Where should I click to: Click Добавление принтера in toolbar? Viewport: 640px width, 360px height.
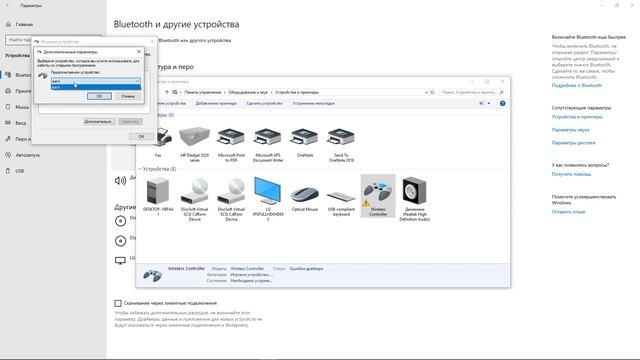click(x=216, y=103)
